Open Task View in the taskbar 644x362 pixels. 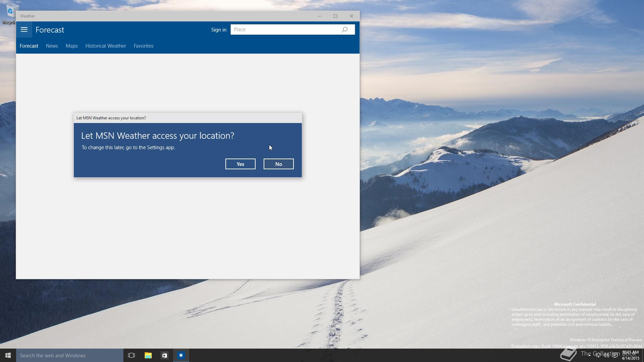point(131,355)
